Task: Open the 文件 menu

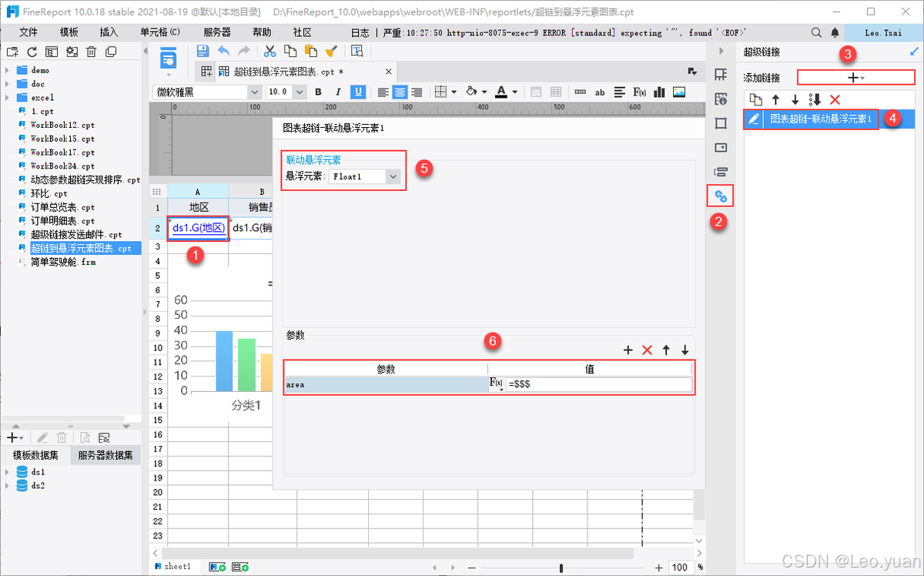Action: coord(28,32)
